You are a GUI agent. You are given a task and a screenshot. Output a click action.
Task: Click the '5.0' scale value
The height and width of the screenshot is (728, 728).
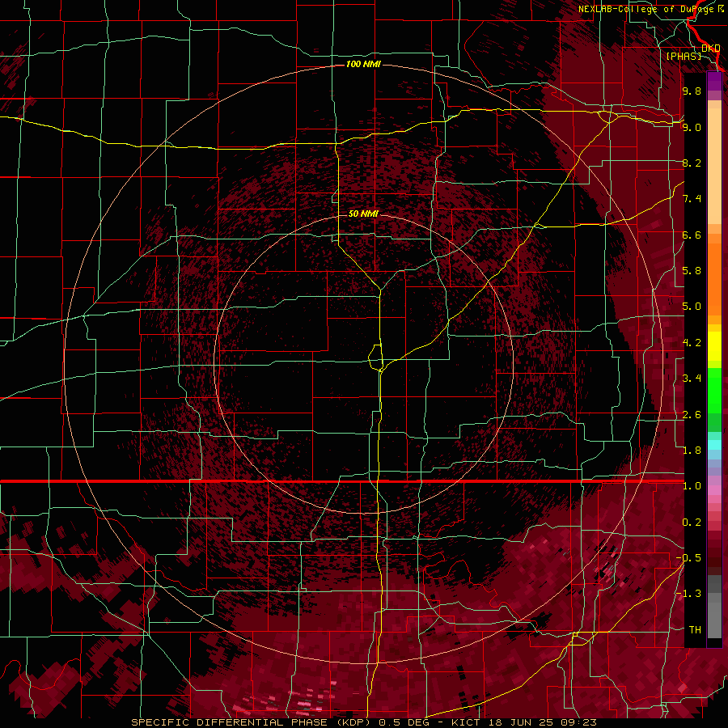coord(692,307)
